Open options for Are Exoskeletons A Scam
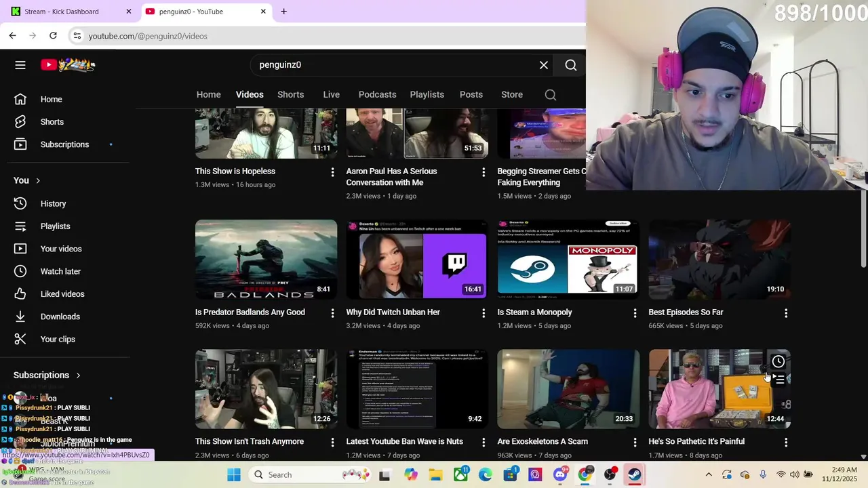868x488 pixels. 635,442
